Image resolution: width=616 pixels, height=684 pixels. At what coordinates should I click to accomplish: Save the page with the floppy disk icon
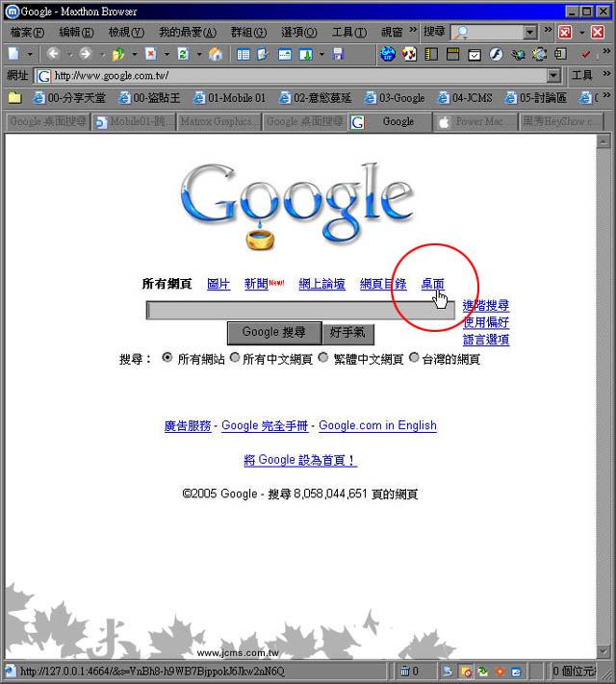point(338,54)
